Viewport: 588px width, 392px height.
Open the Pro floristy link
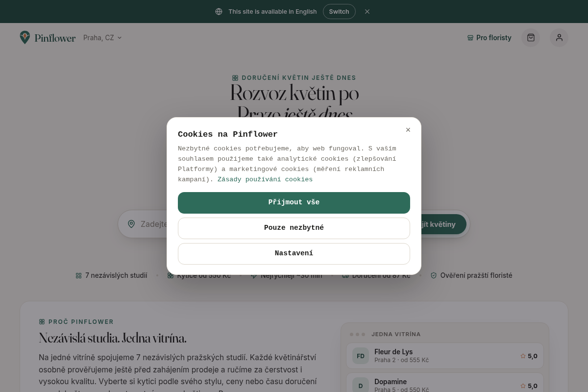click(x=489, y=38)
